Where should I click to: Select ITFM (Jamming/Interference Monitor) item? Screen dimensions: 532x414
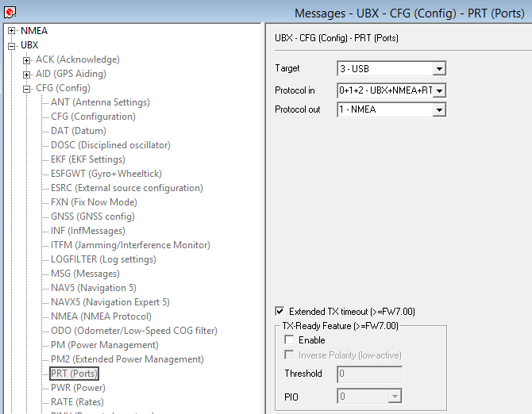click(130, 245)
